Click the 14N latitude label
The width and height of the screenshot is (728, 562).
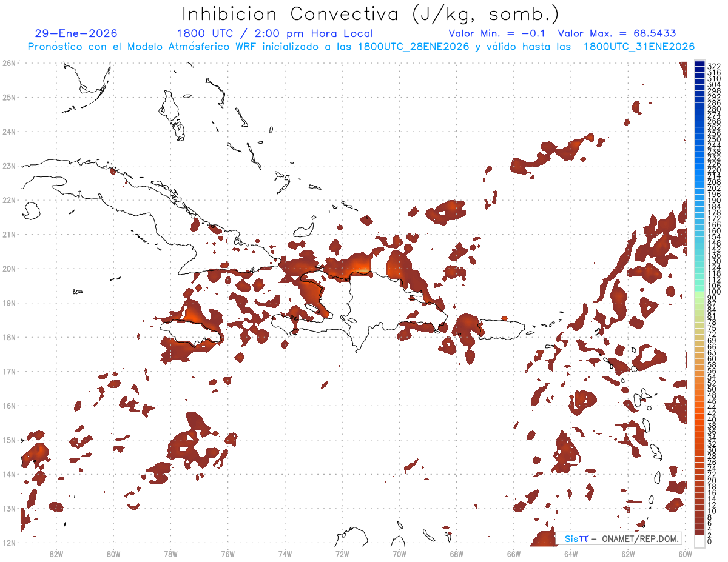(8, 474)
